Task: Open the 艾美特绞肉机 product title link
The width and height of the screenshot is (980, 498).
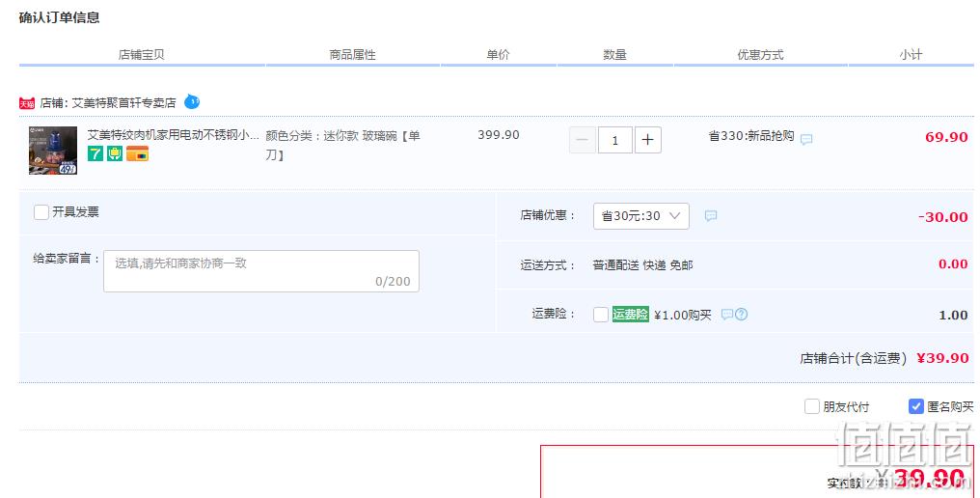Action: tap(173, 134)
